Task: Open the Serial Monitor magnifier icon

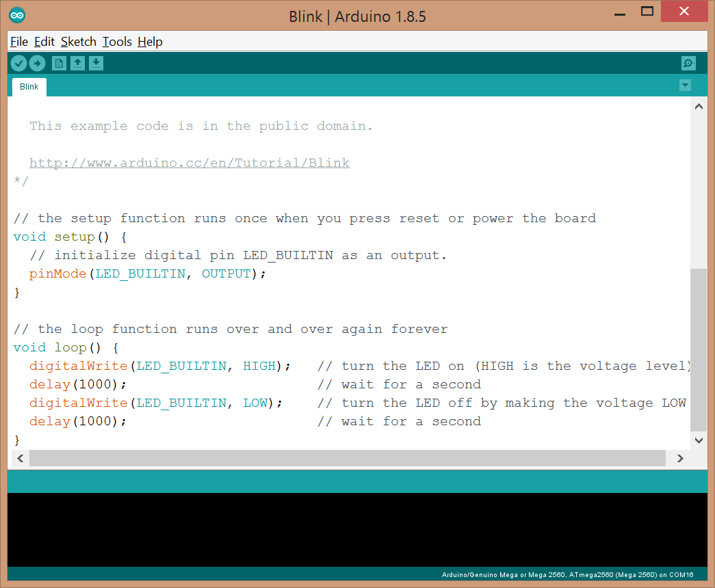Action: pos(688,64)
